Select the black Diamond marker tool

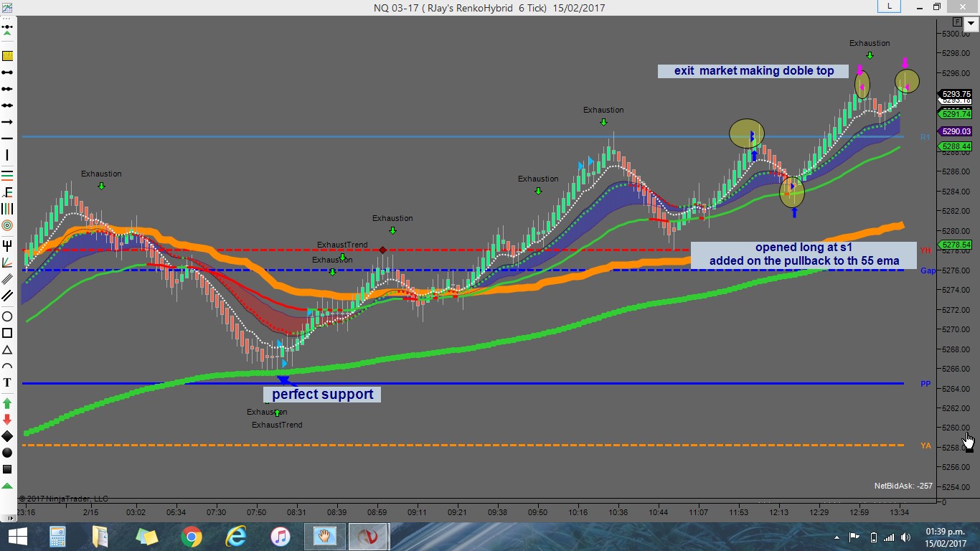tap(7, 436)
